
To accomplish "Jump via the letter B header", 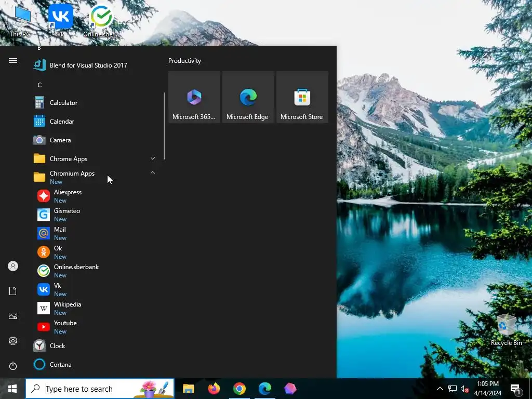I will click(x=39, y=48).
